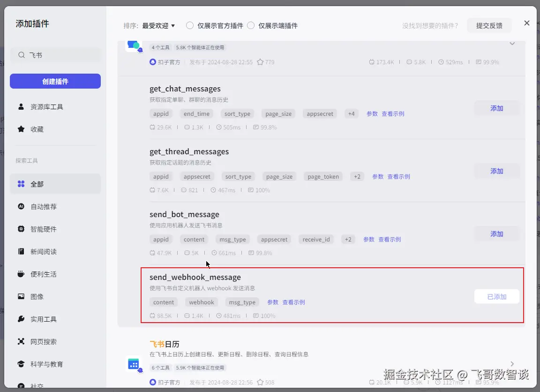Open 参数 link for send_bot_message
Viewport: 540px width, 392px height.
pos(369,240)
